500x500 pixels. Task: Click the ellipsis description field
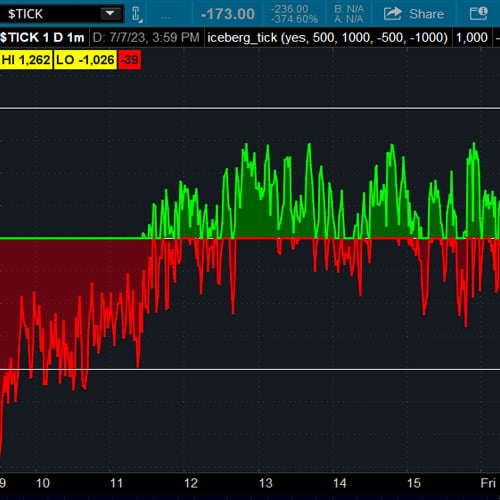click(x=166, y=17)
